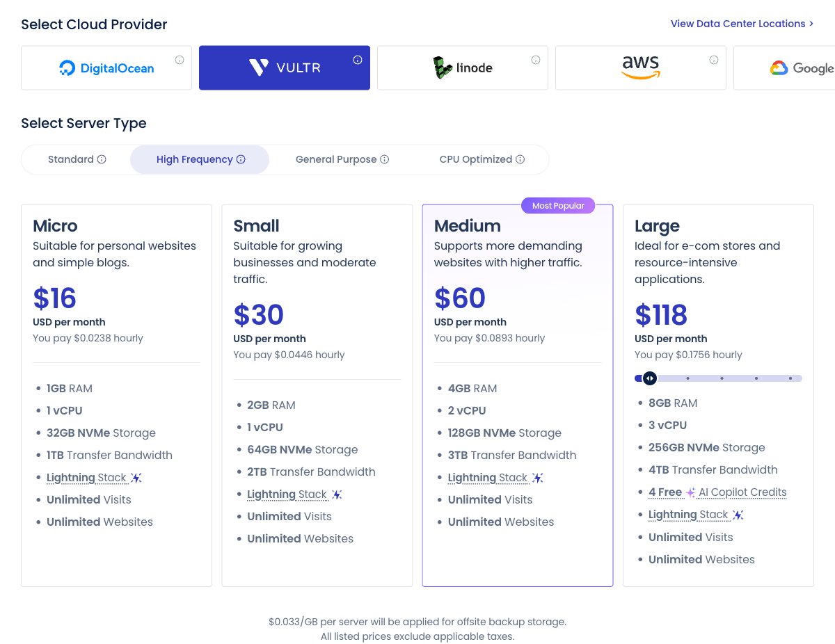Click "64GB NVMe Storage" in Small plan

click(x=302, y=450)
